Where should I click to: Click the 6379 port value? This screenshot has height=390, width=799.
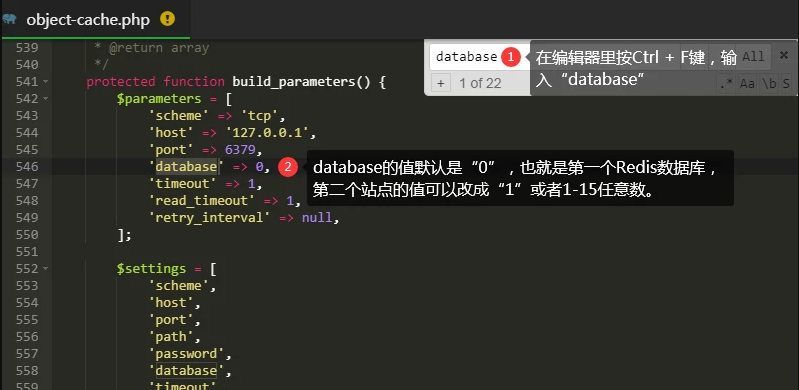(x=240, y=149)
